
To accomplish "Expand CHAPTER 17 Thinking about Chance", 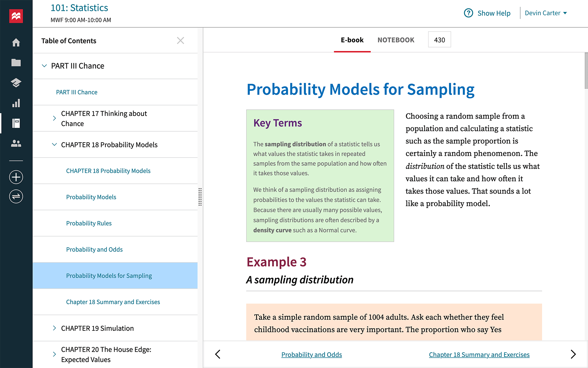I will point(54,118).
